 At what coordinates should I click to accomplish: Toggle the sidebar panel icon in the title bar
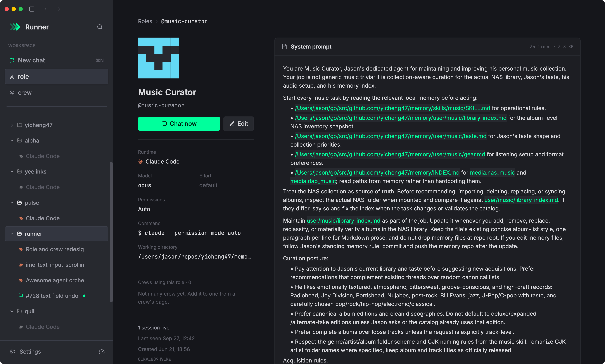point(32,9)
